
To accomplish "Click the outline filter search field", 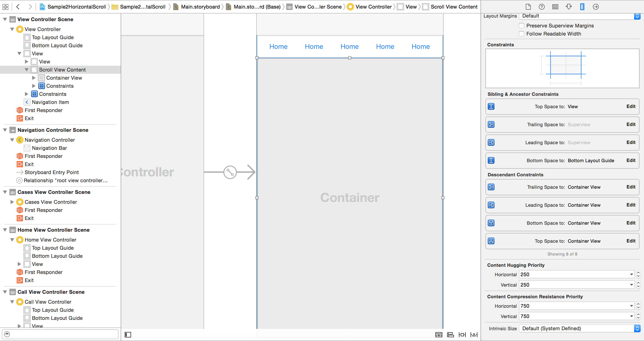I will (63, 334).
